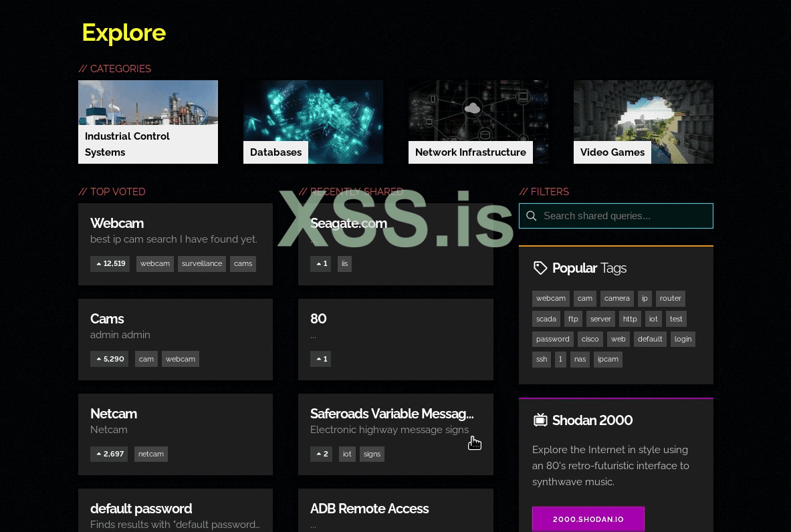Upvote the Cams query
The height and width of the screenshot is (532, 791).
coord(109,359)
